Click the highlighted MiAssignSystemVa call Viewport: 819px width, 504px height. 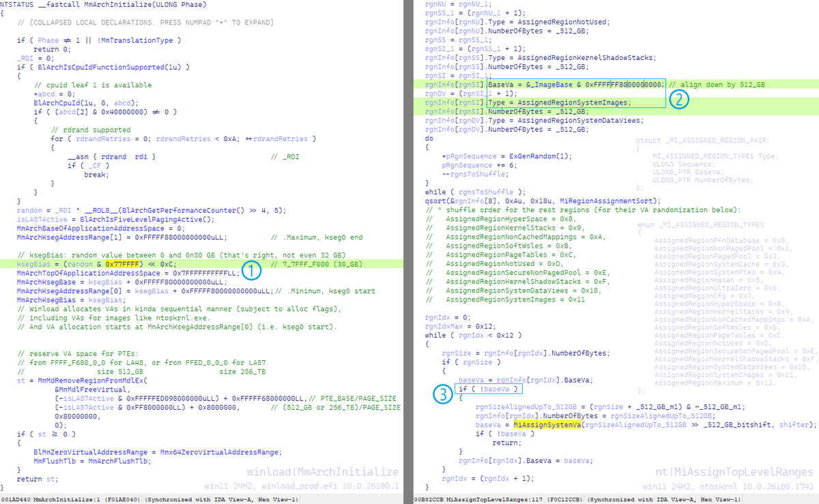pyautogui.click(x=547, y=424)
